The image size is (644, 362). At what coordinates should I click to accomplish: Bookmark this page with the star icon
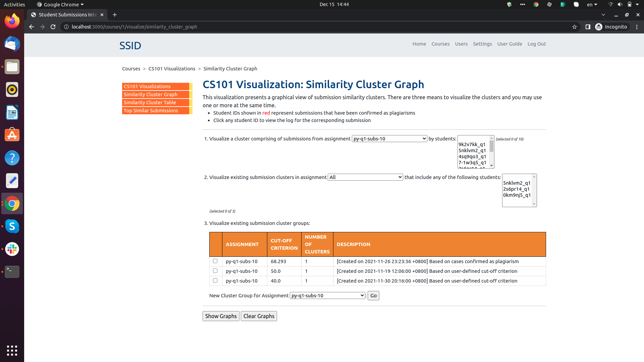575,27
